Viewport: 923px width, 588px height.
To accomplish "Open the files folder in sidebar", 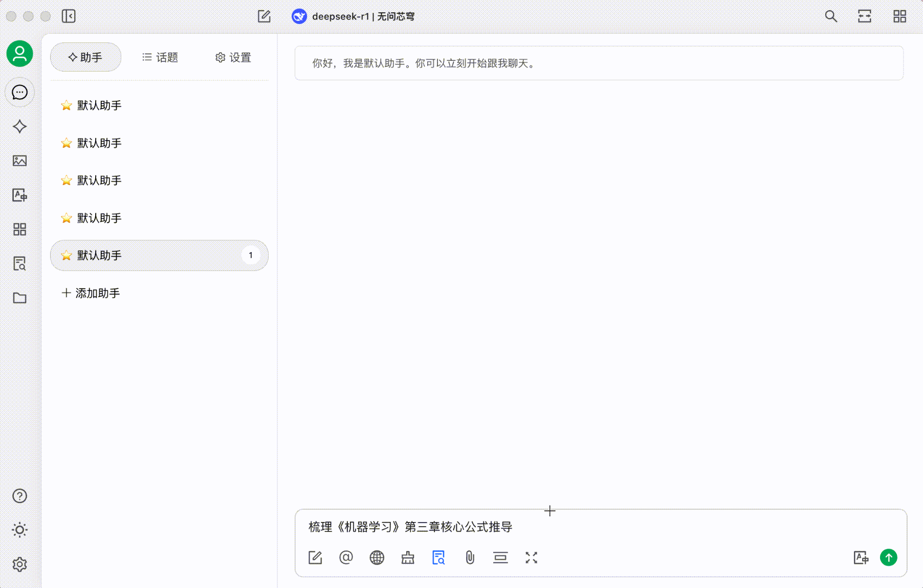I will click(x=19, y=298).
